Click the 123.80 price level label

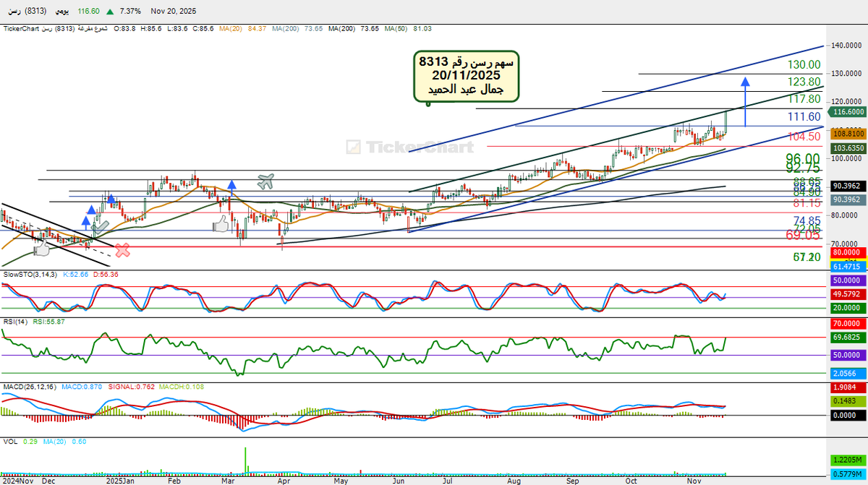point(803,82)
